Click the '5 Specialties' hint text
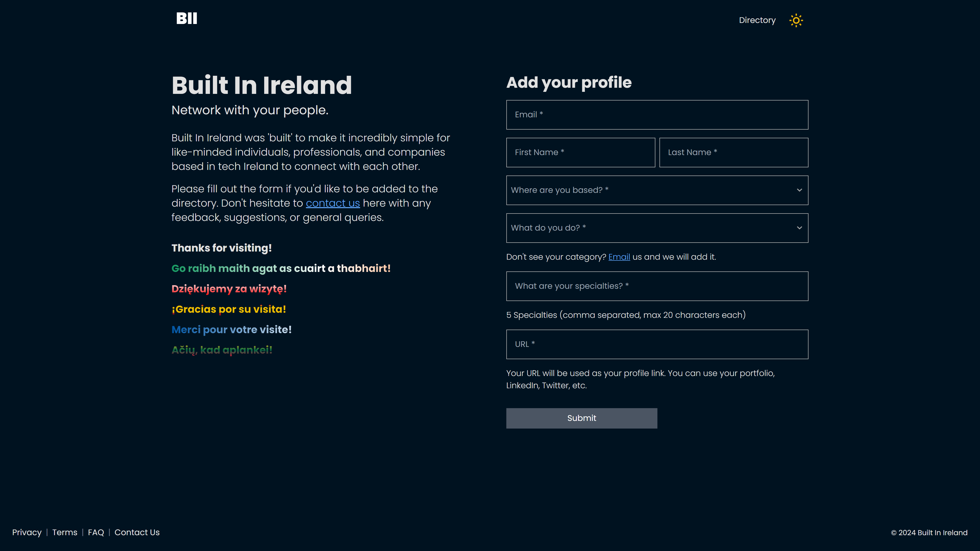Viewport: 980px width, 551px height. click(x=626, y=315)
